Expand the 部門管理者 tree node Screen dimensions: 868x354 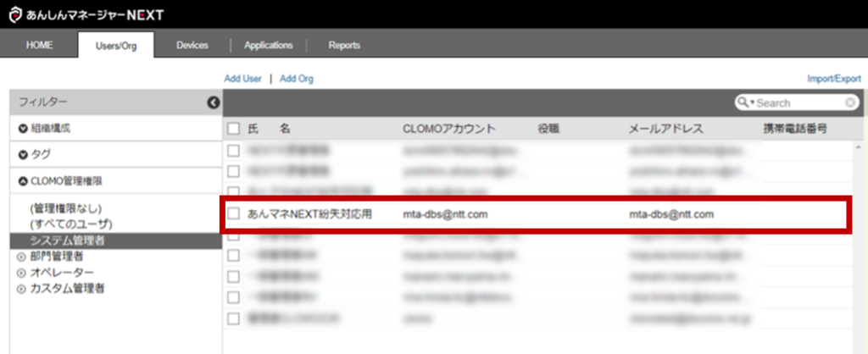(21, 257)
